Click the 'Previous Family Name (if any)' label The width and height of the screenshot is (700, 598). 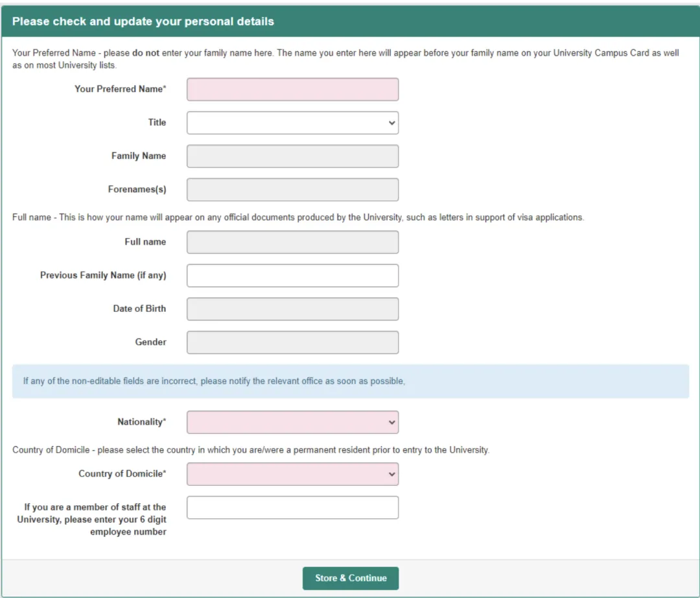[103, 276]
